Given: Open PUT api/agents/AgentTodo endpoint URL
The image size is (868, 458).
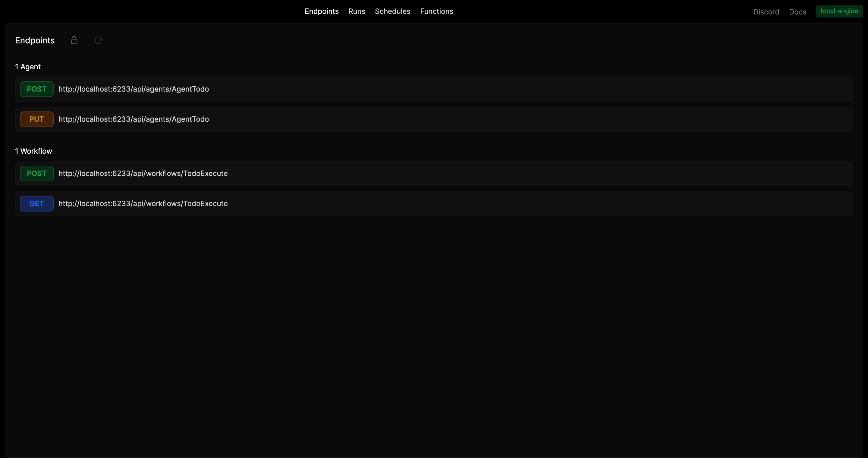Looking at the screenshot, I should (134, 119).
